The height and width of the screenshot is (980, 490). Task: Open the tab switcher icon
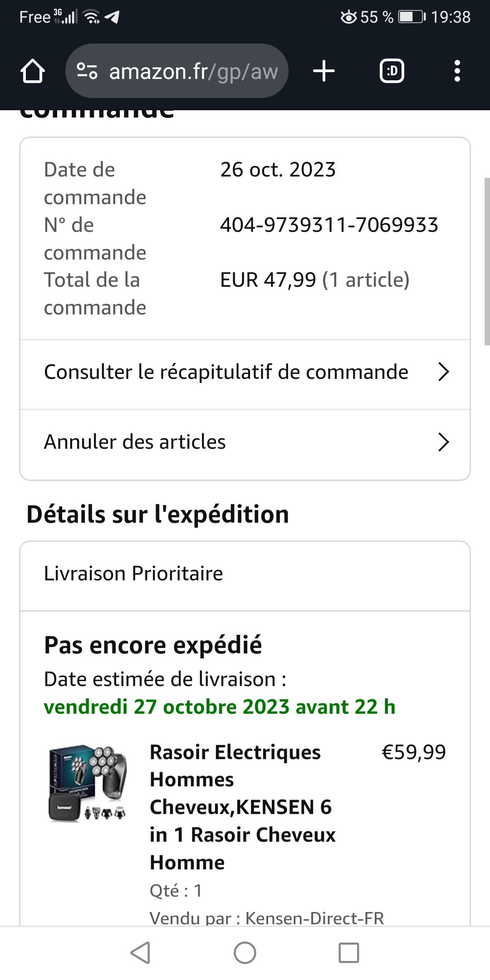click(392, 71)
